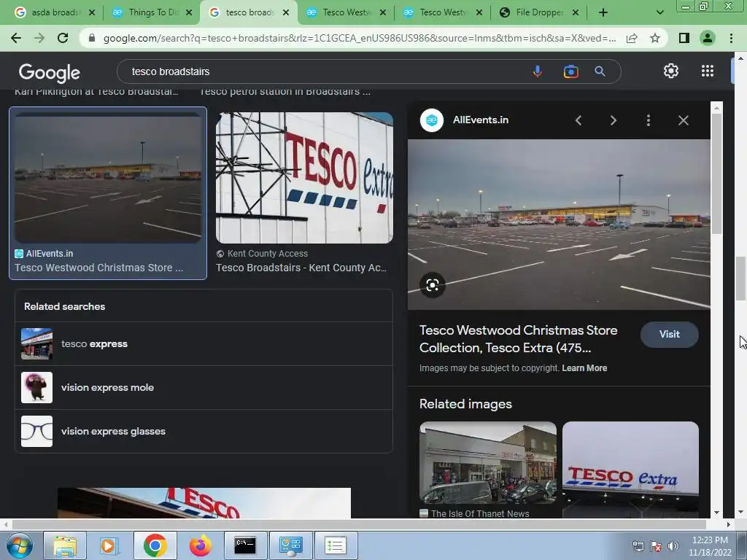Open the Command Prompt taskbar icon
Image resolution: width=747 pixels, height=560 pixels.
245,545
